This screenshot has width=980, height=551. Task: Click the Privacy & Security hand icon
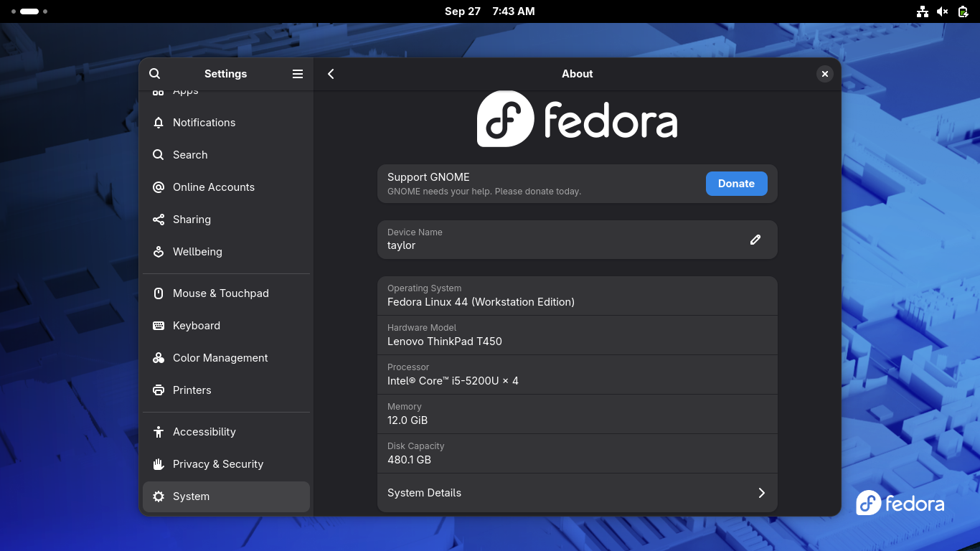(159, 464)
